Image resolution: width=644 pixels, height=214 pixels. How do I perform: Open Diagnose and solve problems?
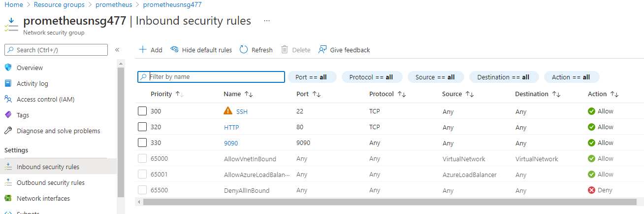(58, 131)
